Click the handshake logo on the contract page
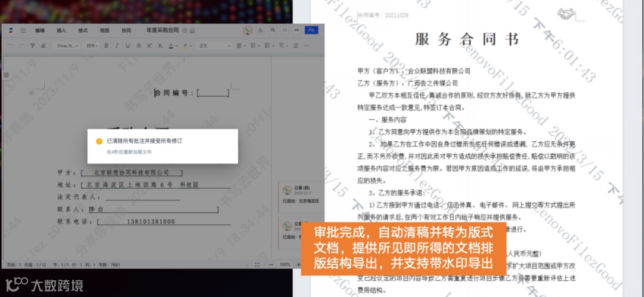Viewport: 644px width, 297px height. coord(566,14)
